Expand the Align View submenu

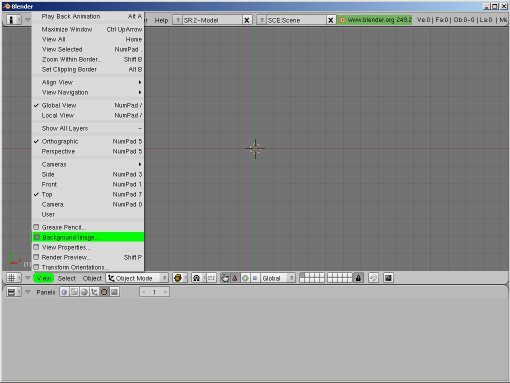point(88,82)
